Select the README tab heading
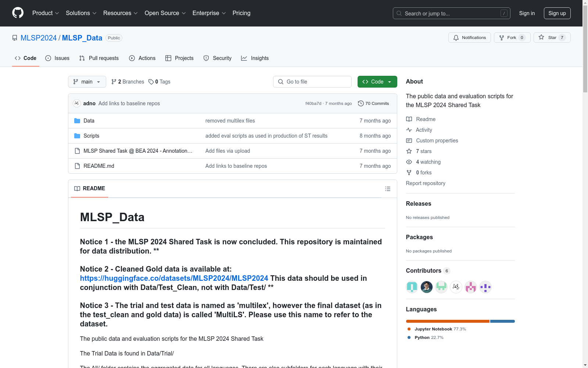The height and width of the screenshot is (368, 588). (90, 188)
